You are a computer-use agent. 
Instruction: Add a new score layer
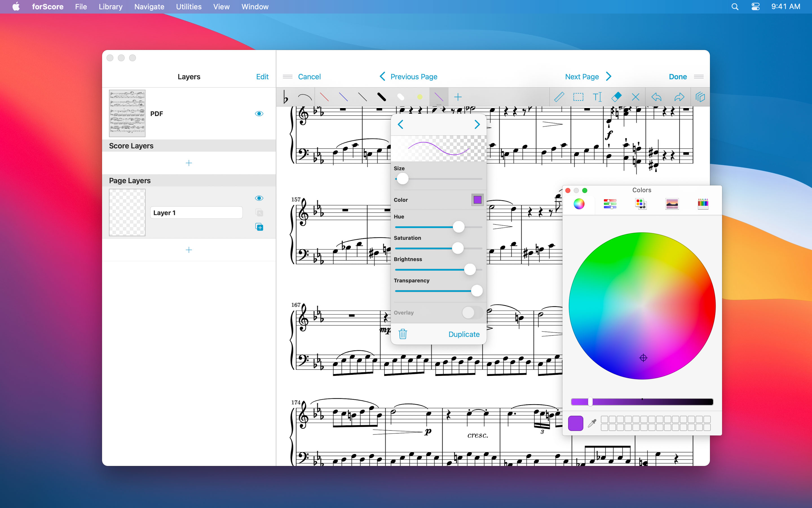pos(189,163)
